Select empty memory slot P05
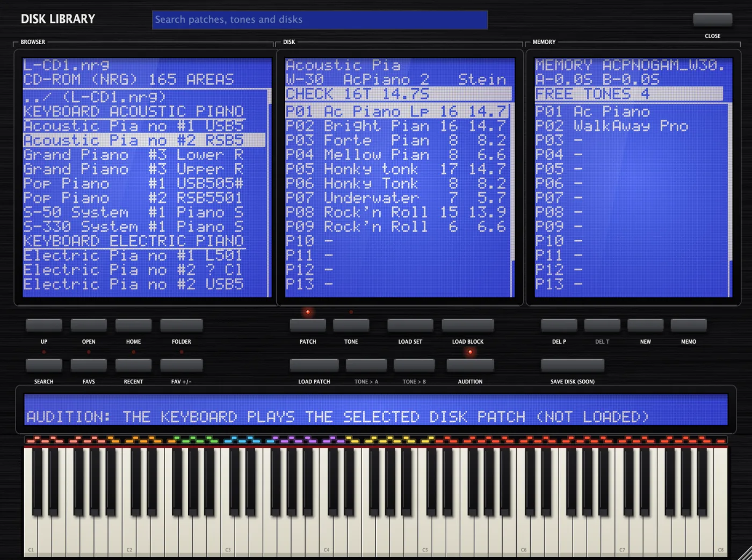752x560 pixels. click(631, 170)
